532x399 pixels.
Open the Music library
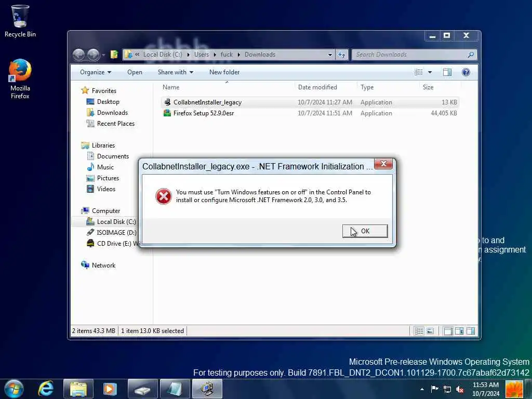pos(105,167)
